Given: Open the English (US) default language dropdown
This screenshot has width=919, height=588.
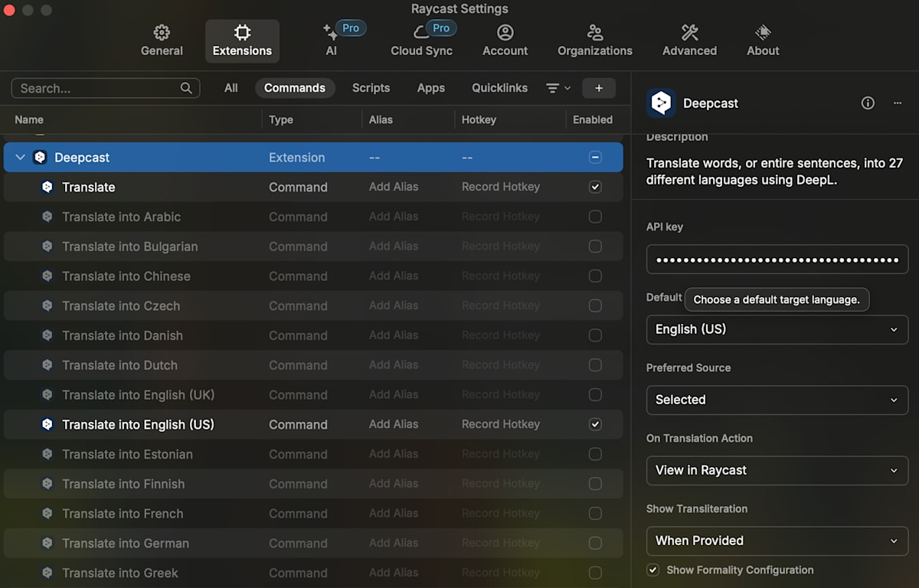Looking at the screenshot, I should (x=777, y=329).
